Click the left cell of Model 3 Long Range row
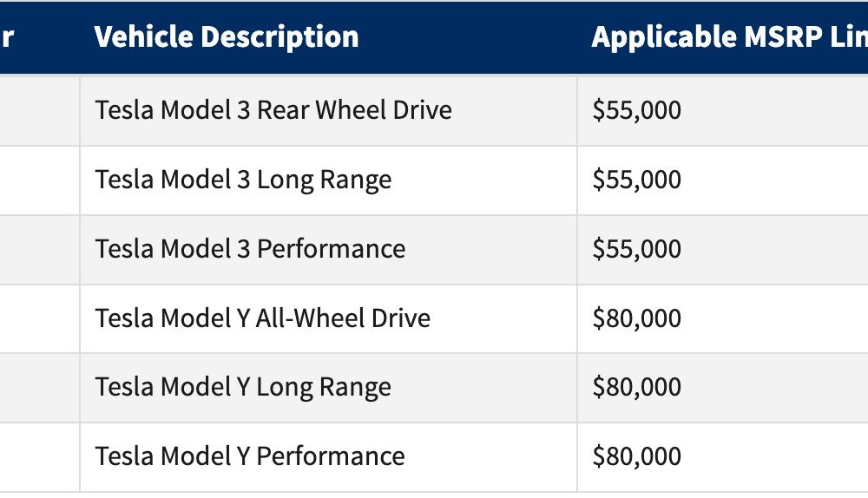This screenshot has width=868, height=498. [40, 181]
